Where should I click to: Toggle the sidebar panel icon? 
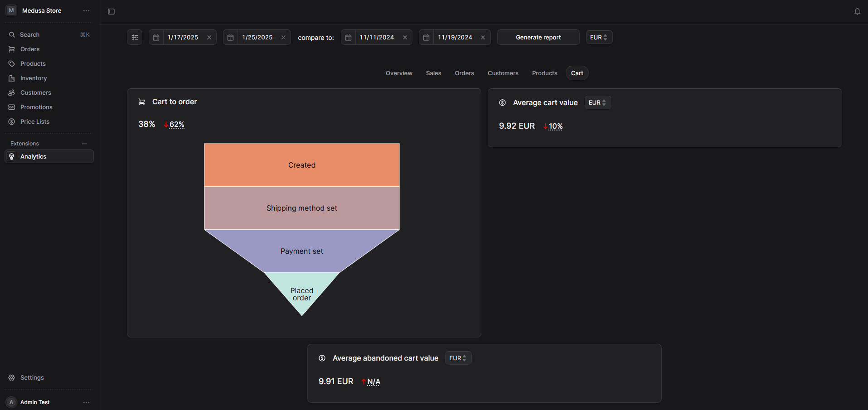tap(111, 12)
